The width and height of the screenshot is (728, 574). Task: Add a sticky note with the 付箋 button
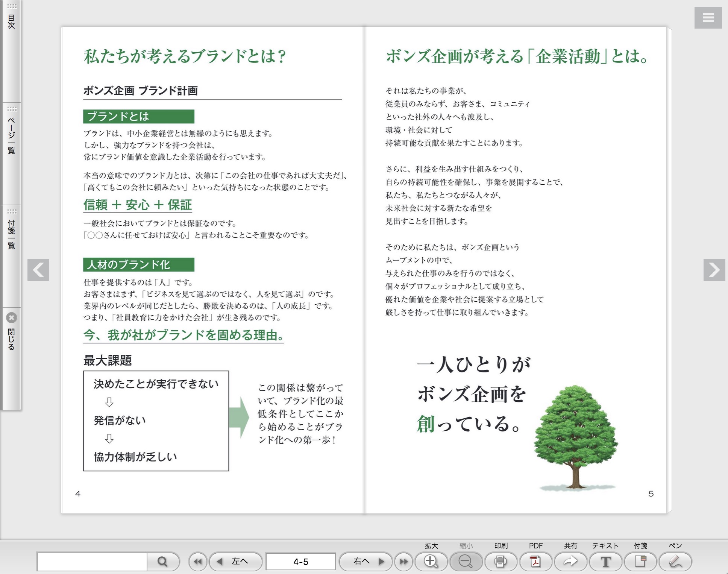click(x=640, y=562)
